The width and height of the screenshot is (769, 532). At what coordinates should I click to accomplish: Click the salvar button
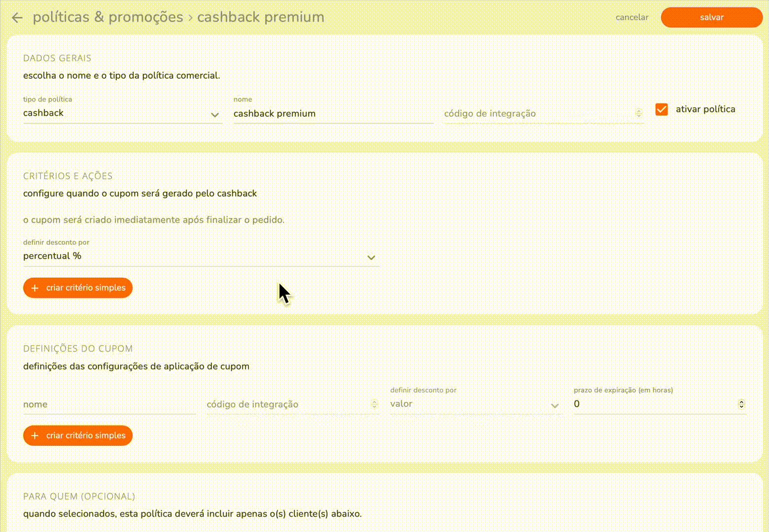point(711,17)
